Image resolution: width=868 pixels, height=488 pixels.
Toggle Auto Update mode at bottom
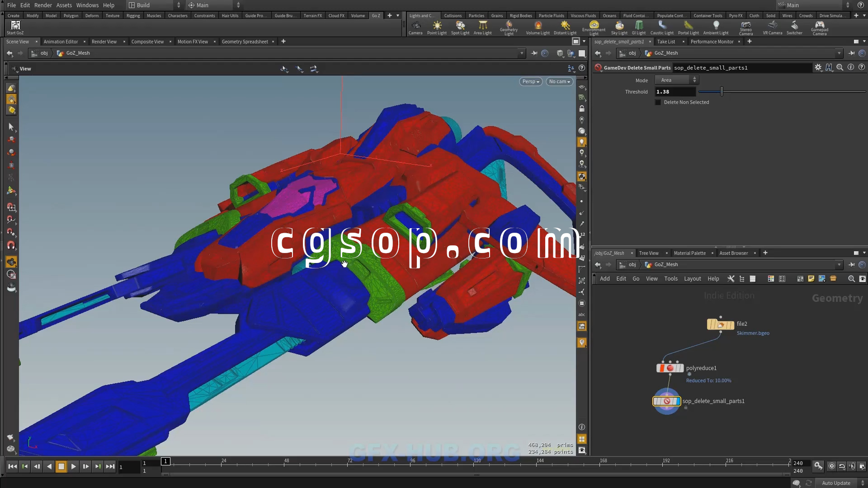pos(836,483)
